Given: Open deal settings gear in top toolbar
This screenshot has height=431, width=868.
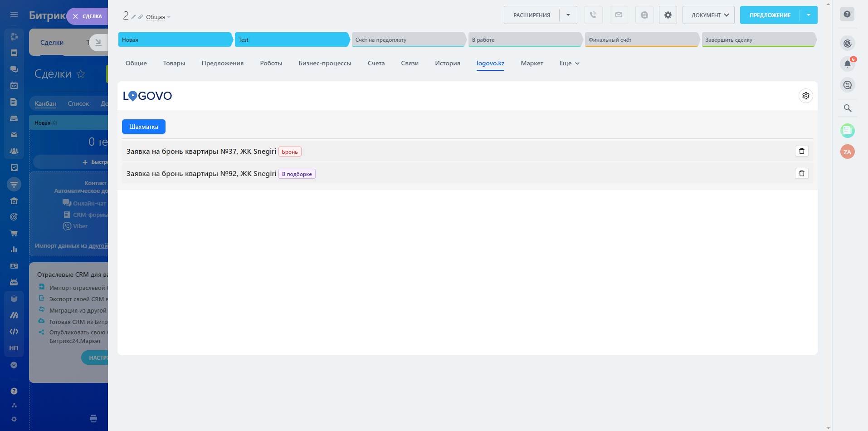Looking at the screenshot, I should pos(668,15).
